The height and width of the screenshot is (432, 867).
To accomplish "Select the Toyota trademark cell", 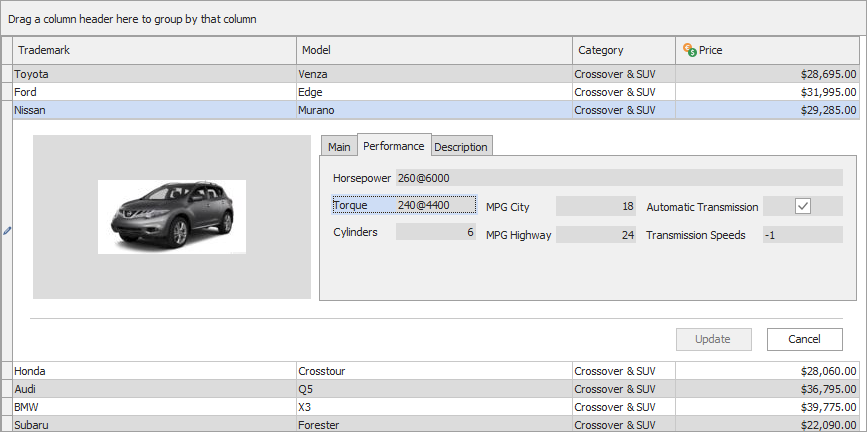I will 154,74.
